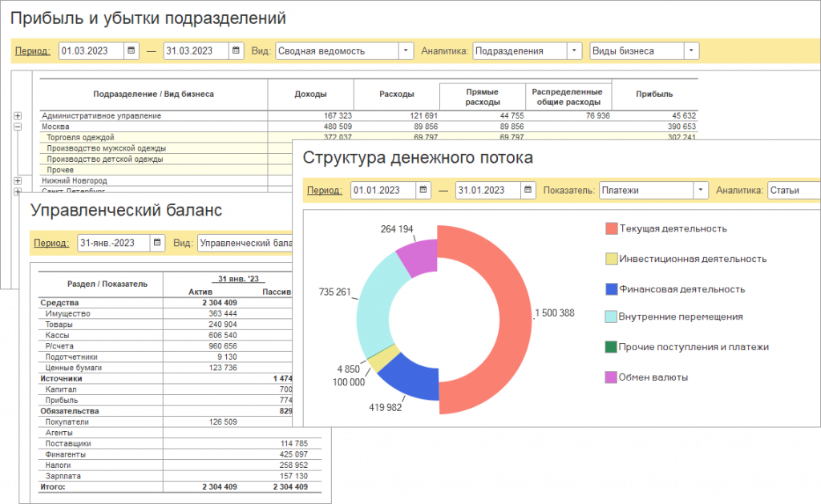Click the purple 264 194 donut segment
The height and width of the screenshot is (504, 821).
419,256
